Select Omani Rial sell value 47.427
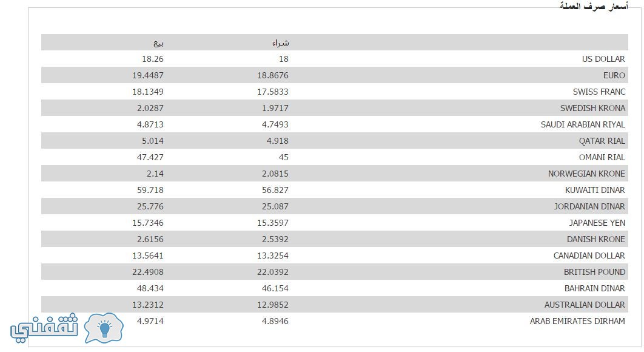Screen dimensions: 644x352 pos(150,157)
